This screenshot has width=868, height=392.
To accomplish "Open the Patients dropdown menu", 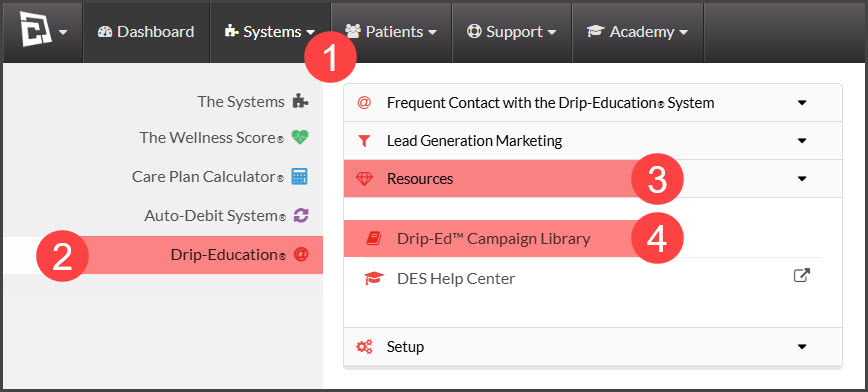I will pyautogui.click(x=391, y=32).
